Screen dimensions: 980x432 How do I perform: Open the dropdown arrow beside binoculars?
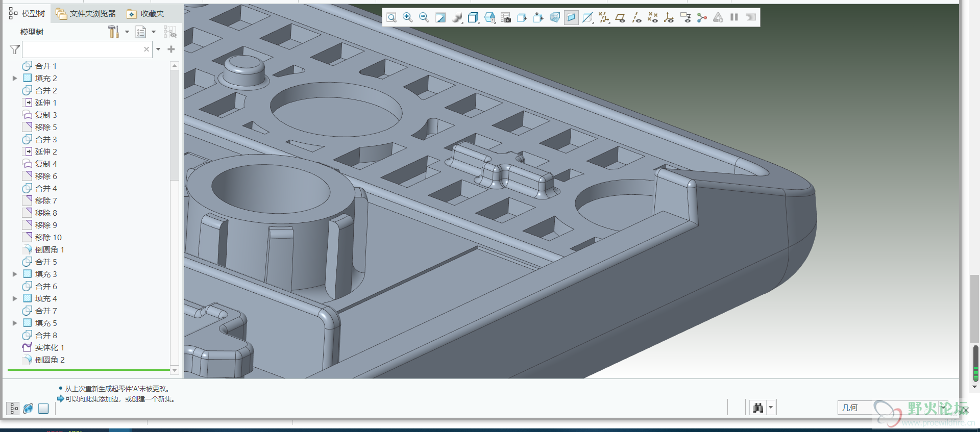coord(771,408)
